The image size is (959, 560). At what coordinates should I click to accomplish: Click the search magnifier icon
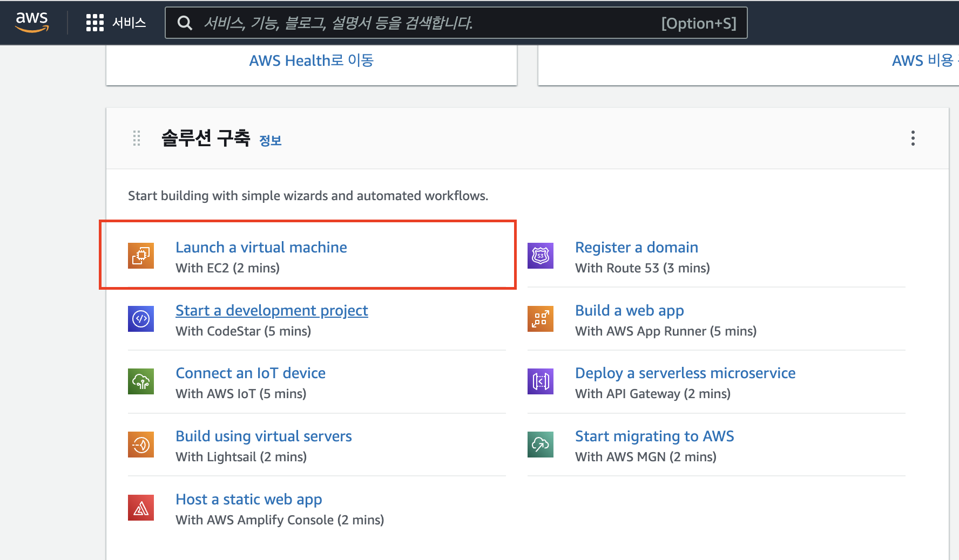tap(185, 23)
